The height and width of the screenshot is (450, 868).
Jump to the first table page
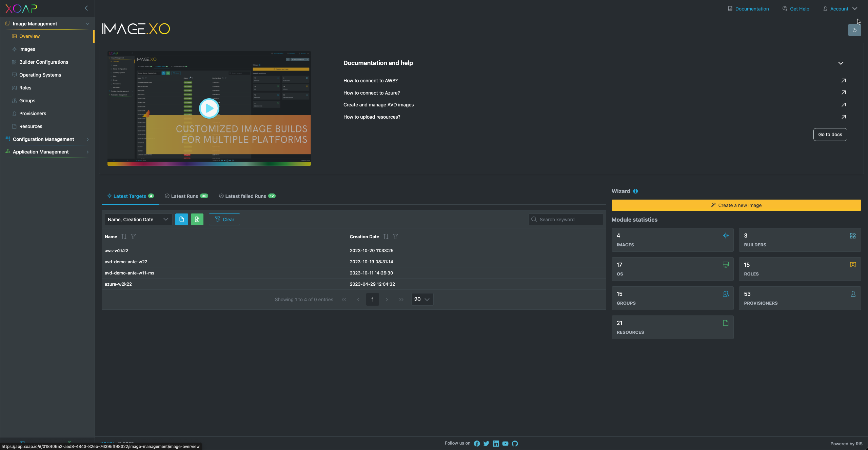(344, 300)
